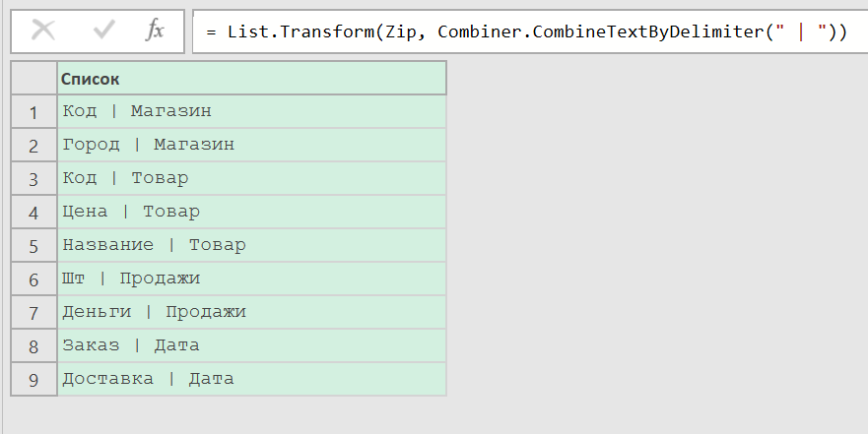Select the 'Название | Товар' cell

[154, 245]
